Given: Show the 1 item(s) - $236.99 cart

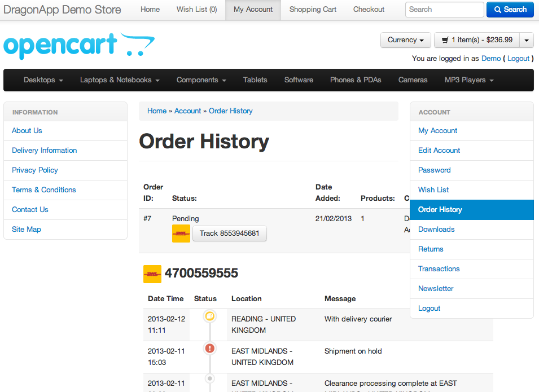Looking at the screenshot, I should 477,40.
